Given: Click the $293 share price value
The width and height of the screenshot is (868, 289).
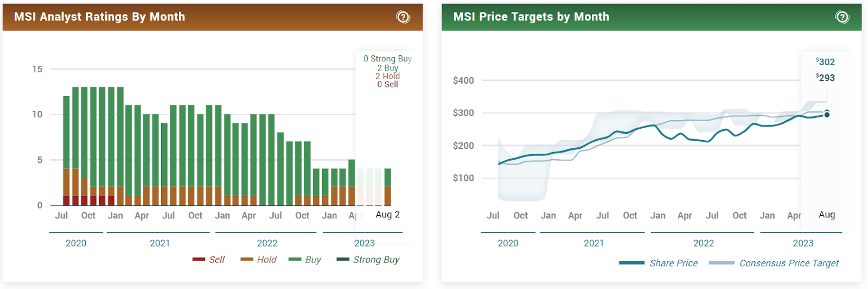Looking at the screenshot, I should coord(826,78).
